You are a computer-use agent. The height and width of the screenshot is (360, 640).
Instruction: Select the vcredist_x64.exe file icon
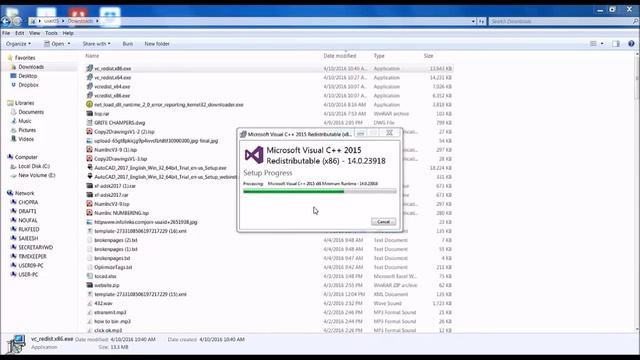coord(89,87)
